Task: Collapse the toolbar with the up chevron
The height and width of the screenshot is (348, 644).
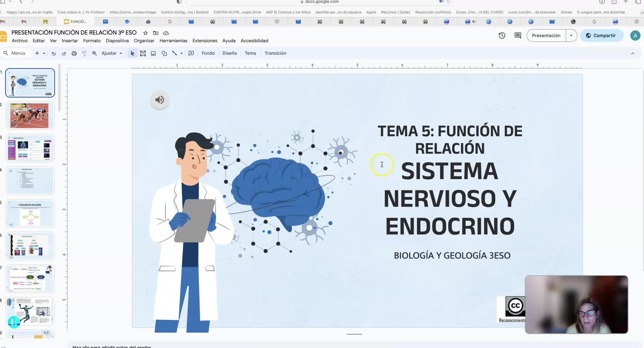Action: click(x=632, y=53)
